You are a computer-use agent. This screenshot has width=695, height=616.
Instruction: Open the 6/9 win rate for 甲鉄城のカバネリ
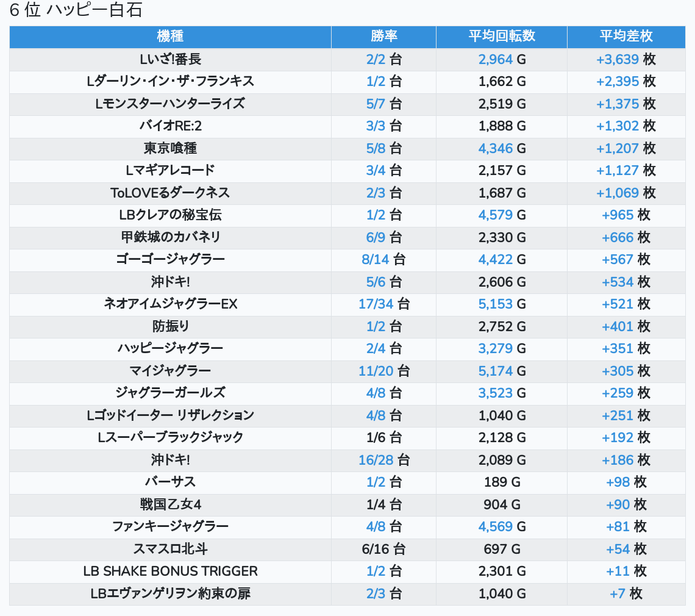(x=376, y=237)
